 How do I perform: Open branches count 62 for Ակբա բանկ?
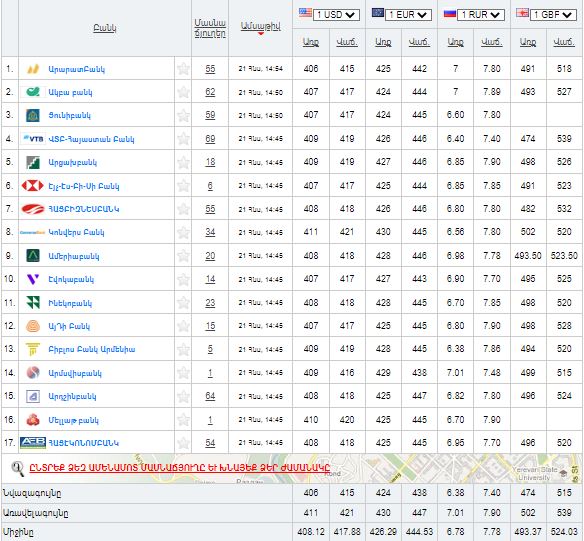[210, 92]
